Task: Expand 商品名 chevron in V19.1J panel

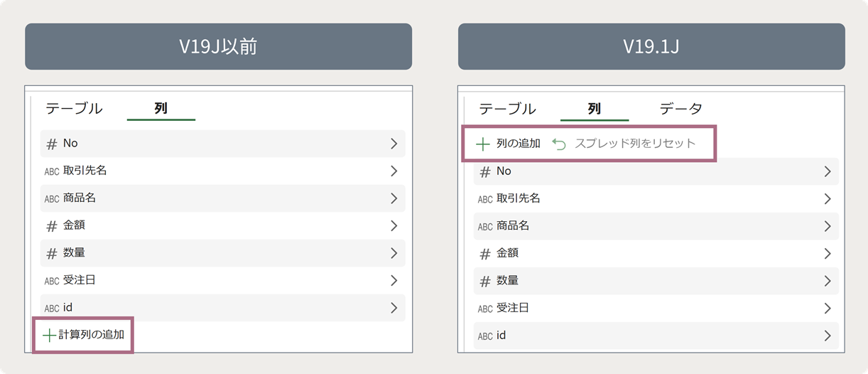Action: [x=827, y=226]
